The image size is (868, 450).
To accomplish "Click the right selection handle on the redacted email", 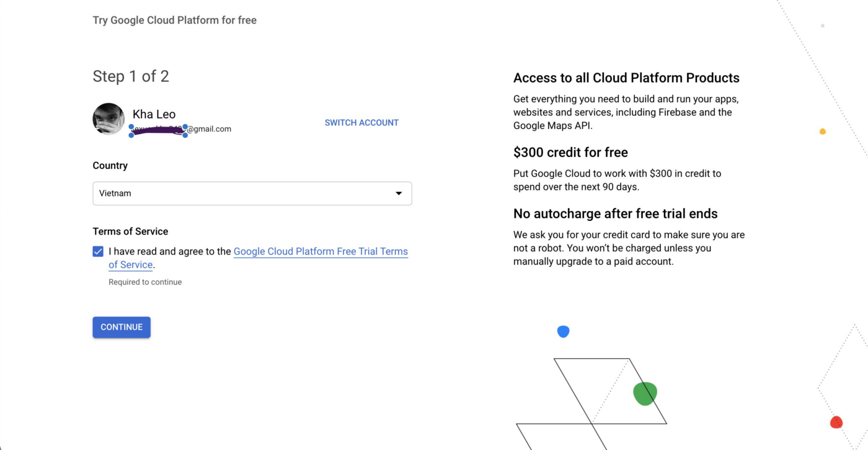I will click(185, 130).
